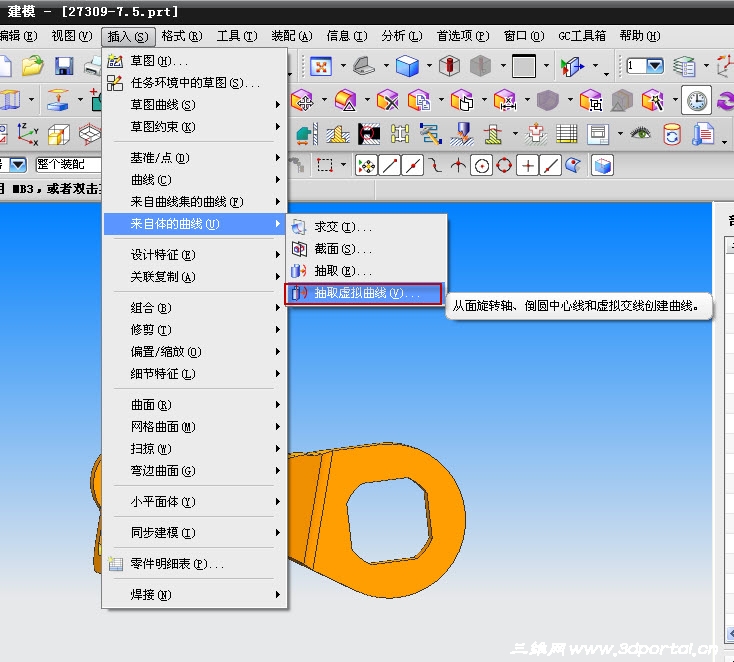This screenshot has width=734, height=662.
Task: Click the 整个装配 selection scope field
Action: tap(68, 165)
